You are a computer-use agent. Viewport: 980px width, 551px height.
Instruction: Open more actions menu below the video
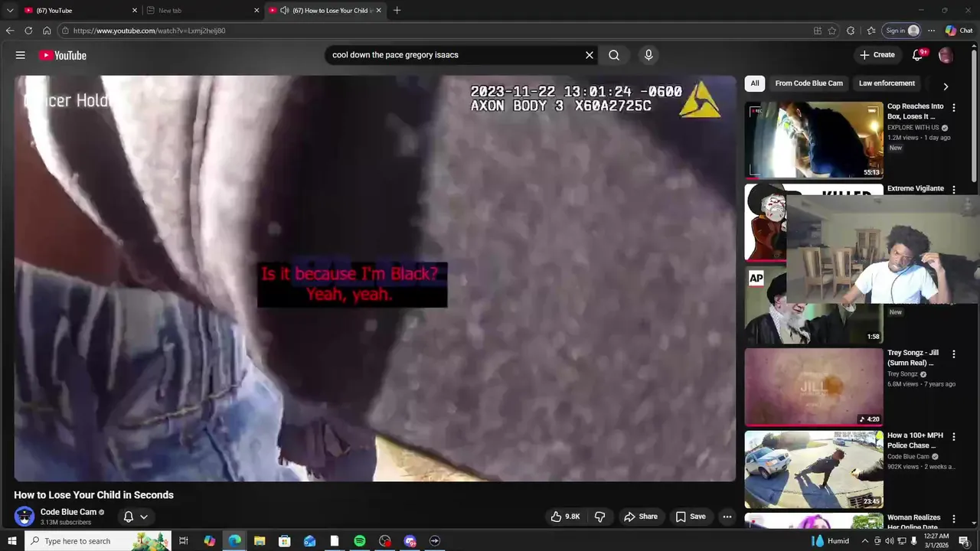pyautogui.click(x=727, y=517)
